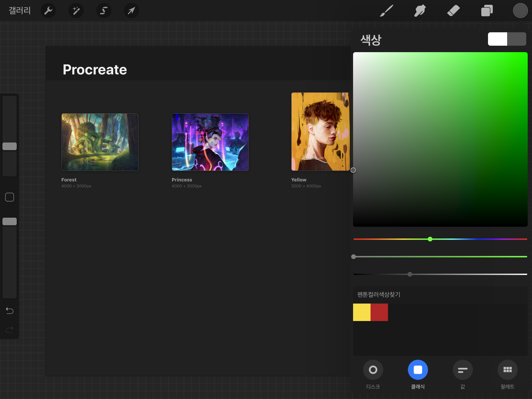Viewport: 532px width, 399px height.
Task: Select the Eraser tool
Action: tap(453, 11)
